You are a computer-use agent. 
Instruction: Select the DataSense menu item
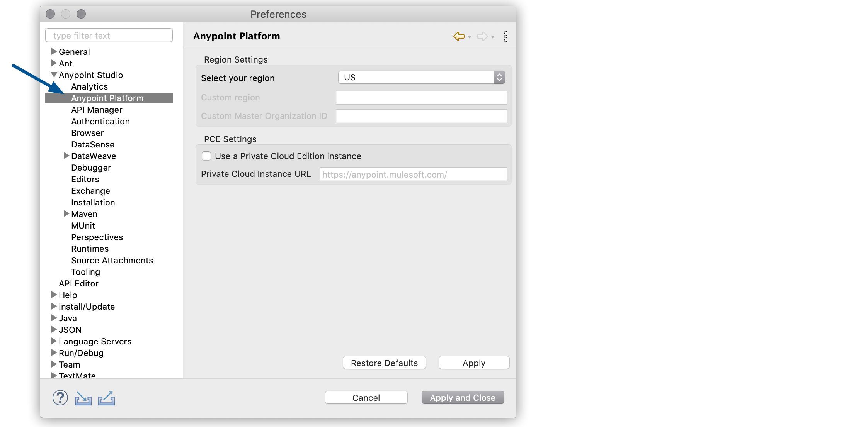point(90,144)
